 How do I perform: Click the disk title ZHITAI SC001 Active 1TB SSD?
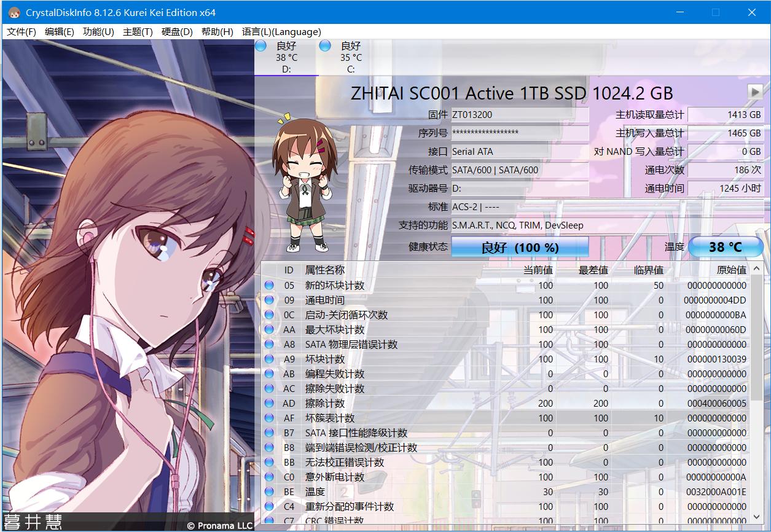[x=512, y=93]
